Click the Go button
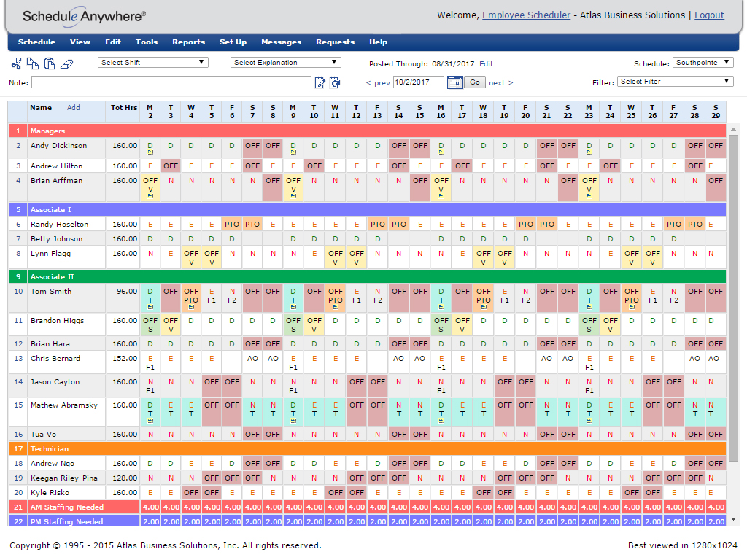747x560 pixels. [x=475, y=82]
